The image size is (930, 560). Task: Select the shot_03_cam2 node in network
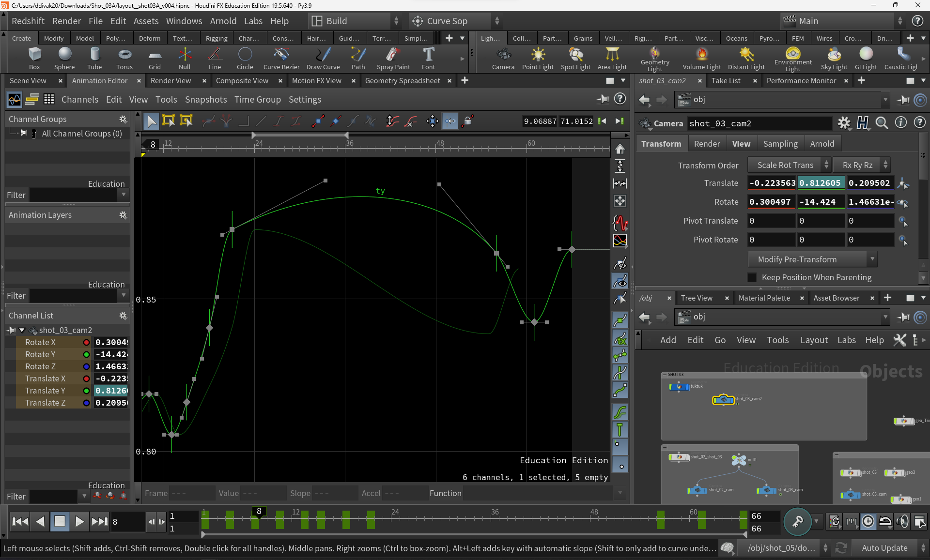coord(723,399)
